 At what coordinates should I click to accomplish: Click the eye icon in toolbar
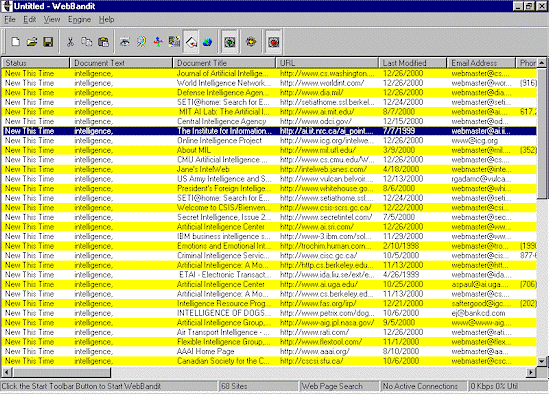125,42
